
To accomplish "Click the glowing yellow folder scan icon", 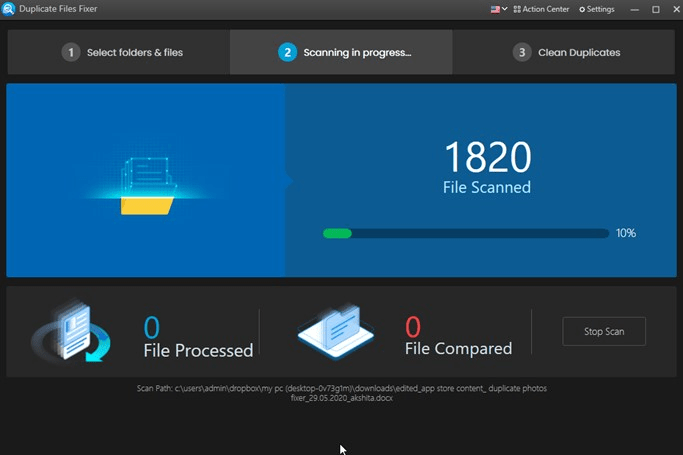I will pyautogui.click(x=147, y=186).
